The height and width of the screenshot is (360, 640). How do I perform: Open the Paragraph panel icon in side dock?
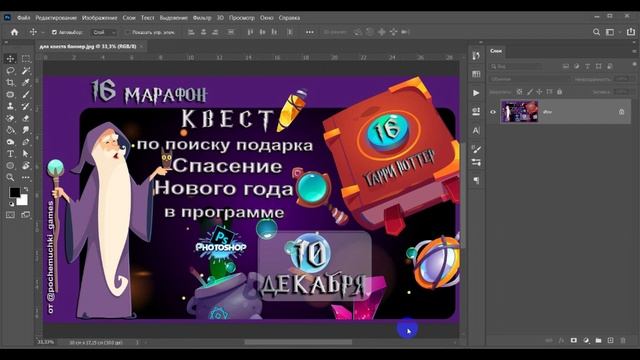(476, 180)
